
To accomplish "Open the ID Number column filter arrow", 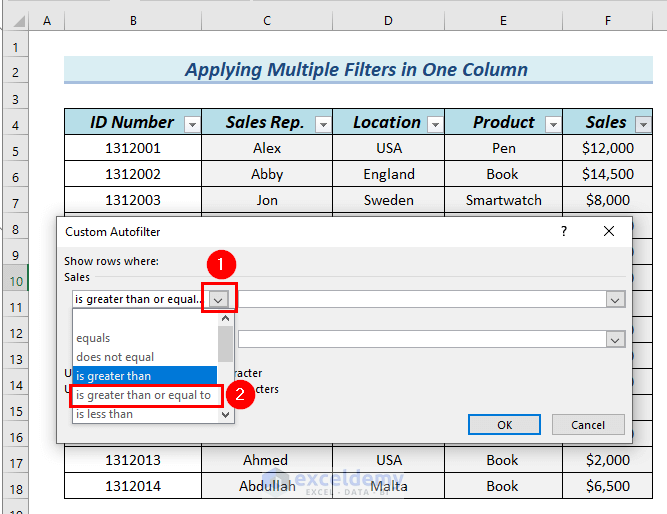I will [192, 124].
